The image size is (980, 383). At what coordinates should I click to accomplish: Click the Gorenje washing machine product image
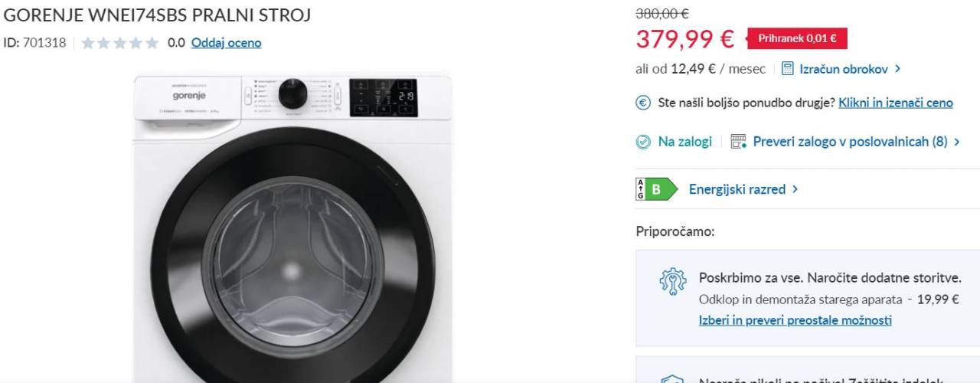click(292, 230)
